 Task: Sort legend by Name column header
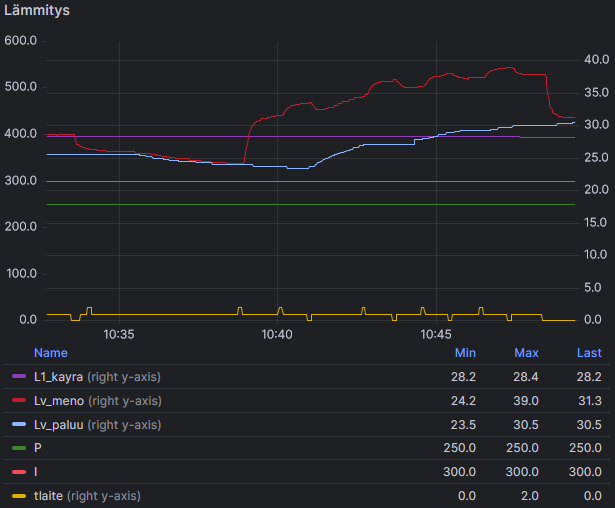coord(50,353)
